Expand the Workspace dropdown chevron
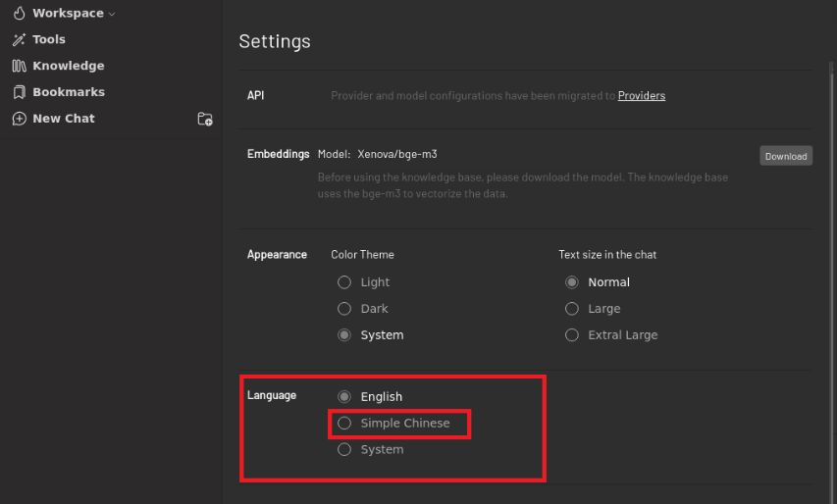Image resolution: width=837 pixels, height=504 pixels. (112, 15)
